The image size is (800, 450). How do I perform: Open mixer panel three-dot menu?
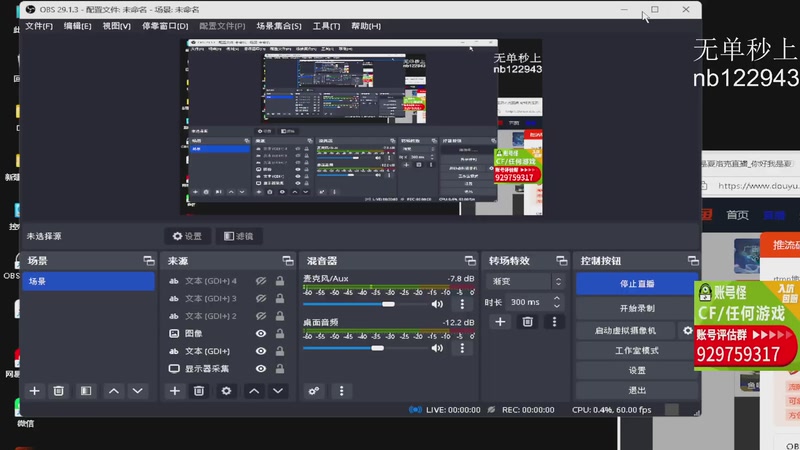click(x=341, y=391)
